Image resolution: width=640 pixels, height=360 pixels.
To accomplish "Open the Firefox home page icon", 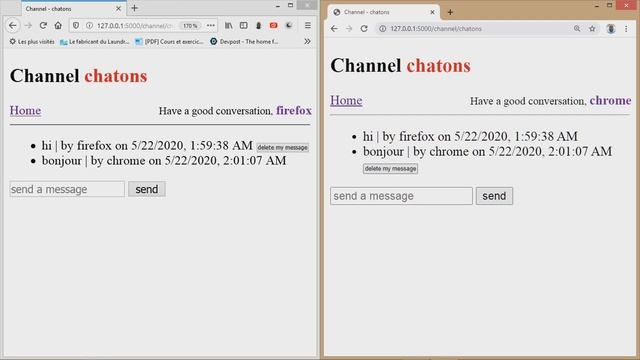I will [58, 25].
